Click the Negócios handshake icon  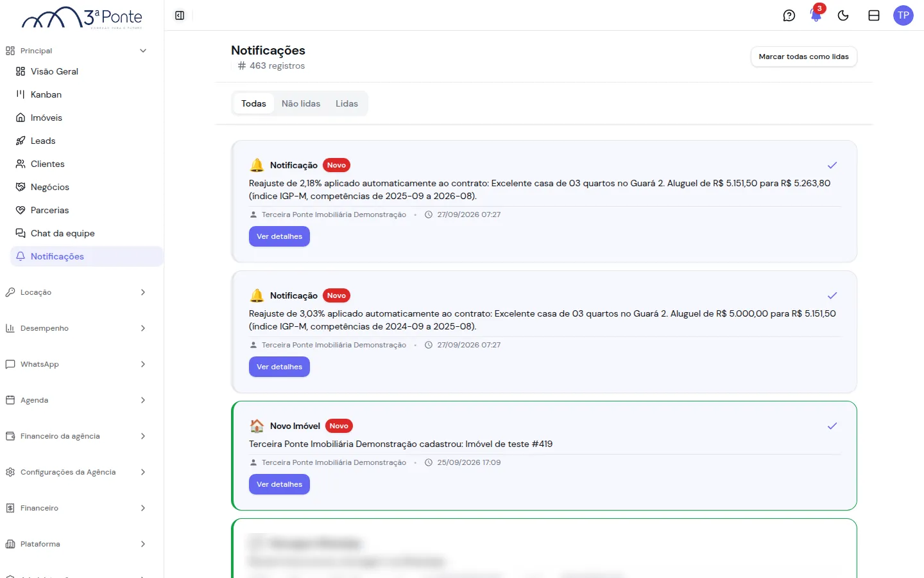21,187
